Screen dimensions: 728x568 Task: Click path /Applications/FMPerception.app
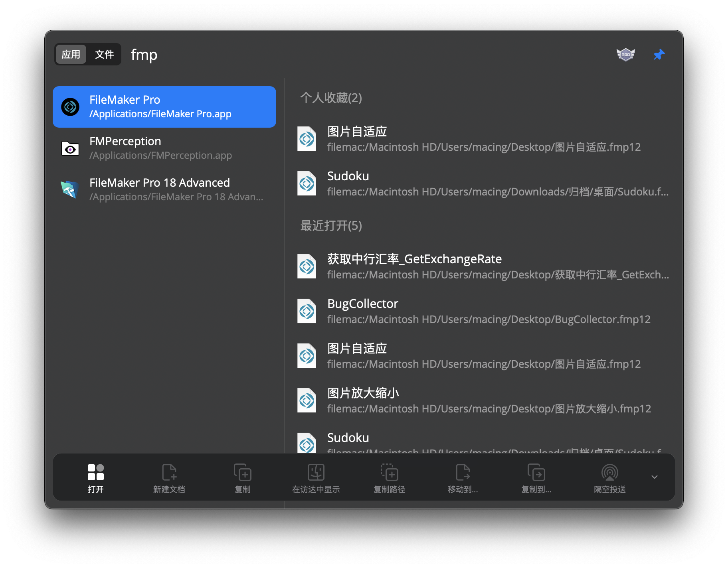click(160, 155)
